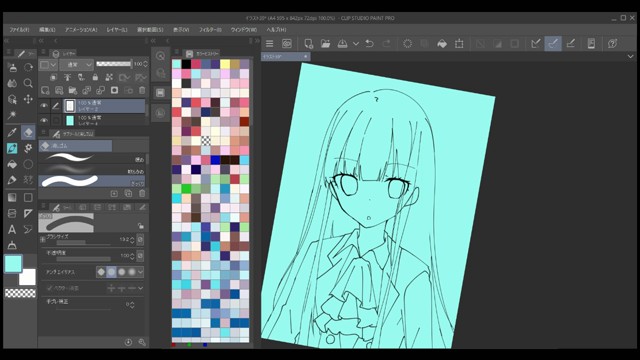Select the Gradient tool
The image size is (640, 360).
[x=12, y=198]
